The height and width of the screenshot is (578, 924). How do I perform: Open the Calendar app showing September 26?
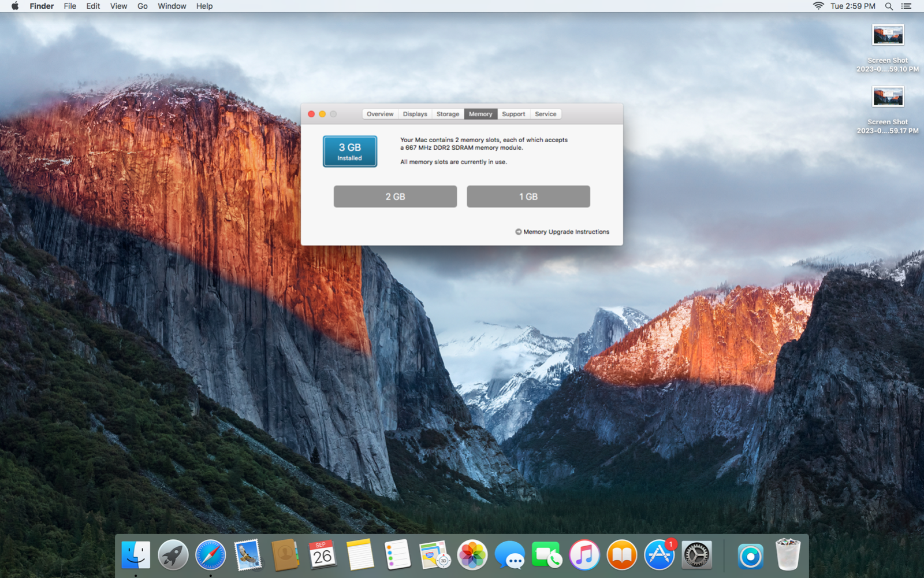[322, 554]
